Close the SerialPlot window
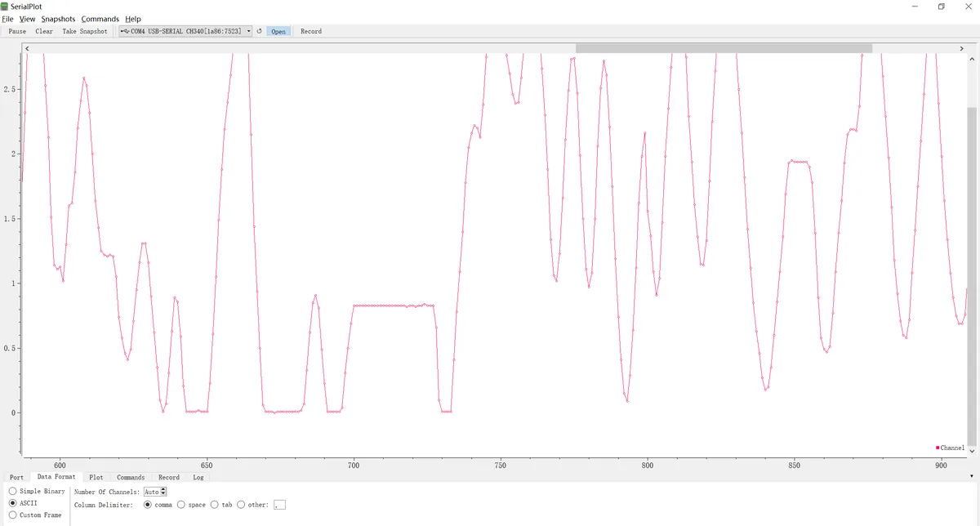Viewport: 980px width, 526px height. pos(969,6)
